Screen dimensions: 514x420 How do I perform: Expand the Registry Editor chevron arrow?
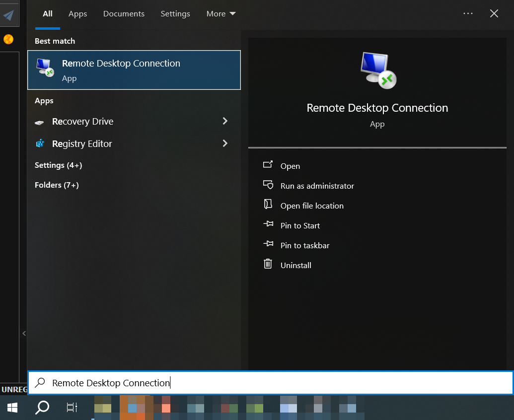point(225,143)
